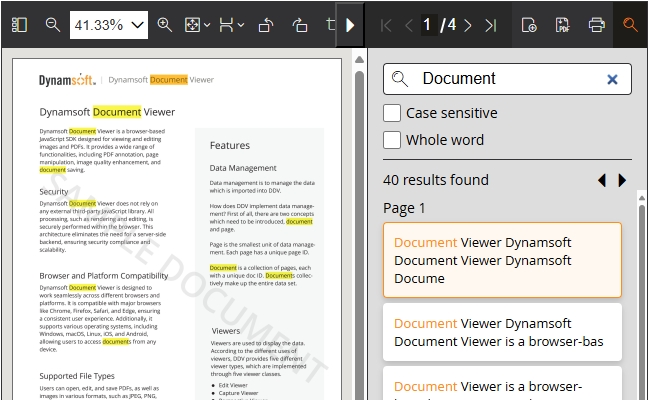Rotate page counterclockwise
Screen dimensions: 650x400
pos(266,25)
